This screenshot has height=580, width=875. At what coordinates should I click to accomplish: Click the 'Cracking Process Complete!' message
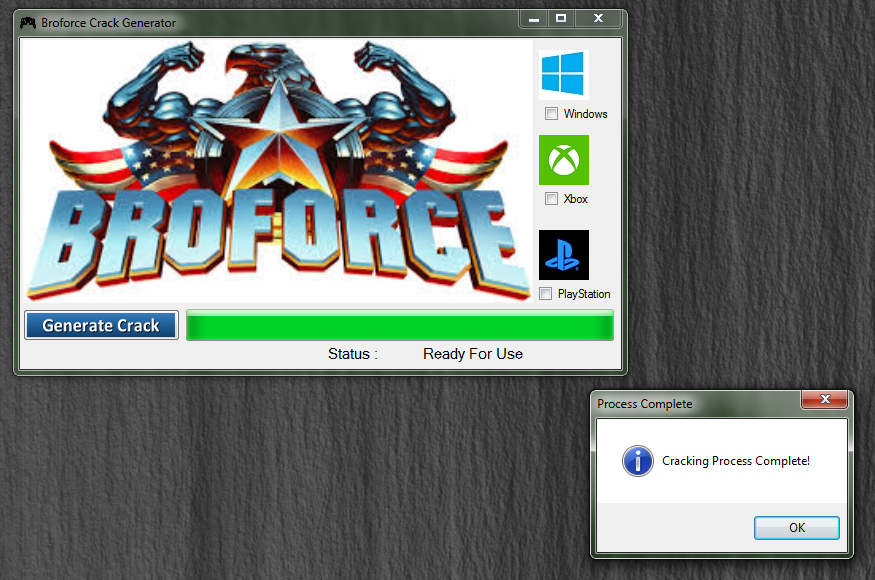point(735,461)
